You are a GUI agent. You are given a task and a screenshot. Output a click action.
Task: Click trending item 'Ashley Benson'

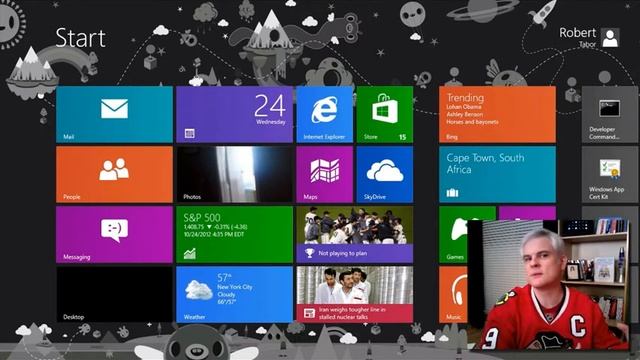pyautogui.click(x=464, y=114)
